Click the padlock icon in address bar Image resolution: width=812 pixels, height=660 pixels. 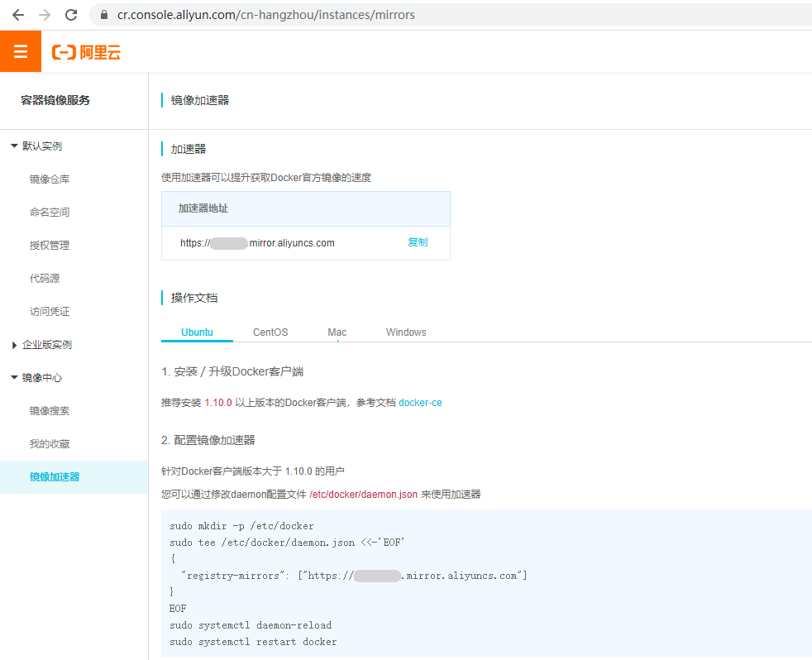point(104,15)
